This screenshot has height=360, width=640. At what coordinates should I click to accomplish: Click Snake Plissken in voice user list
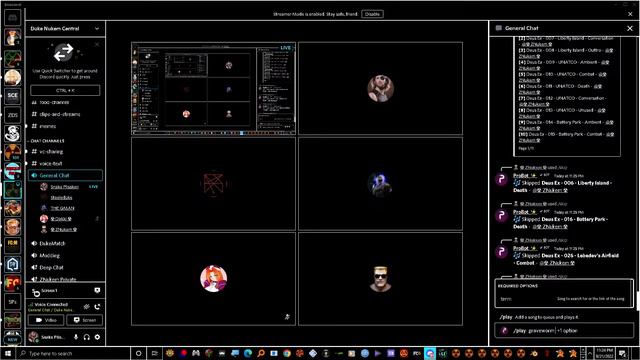click(64, 187)
